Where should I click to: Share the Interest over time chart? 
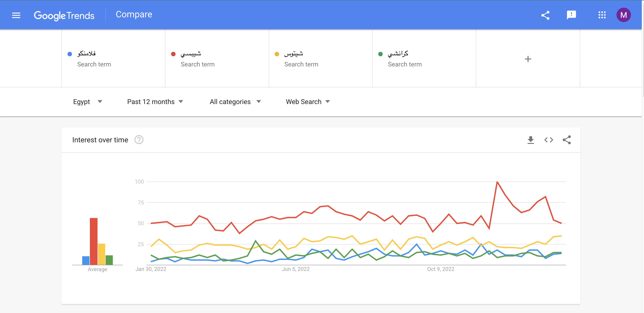coord(567,140)
